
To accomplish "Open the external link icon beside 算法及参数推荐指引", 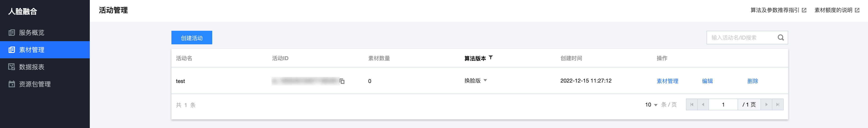I will (804, 10).
